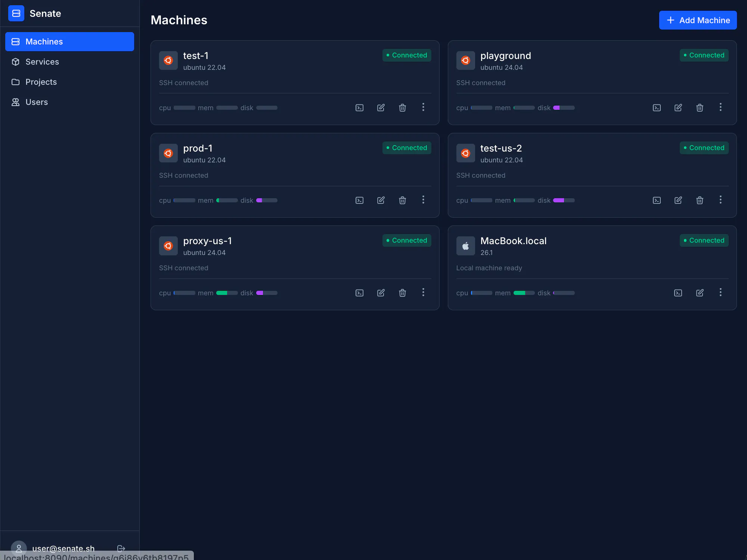Open more options for MacBook.local

(720, 292)
